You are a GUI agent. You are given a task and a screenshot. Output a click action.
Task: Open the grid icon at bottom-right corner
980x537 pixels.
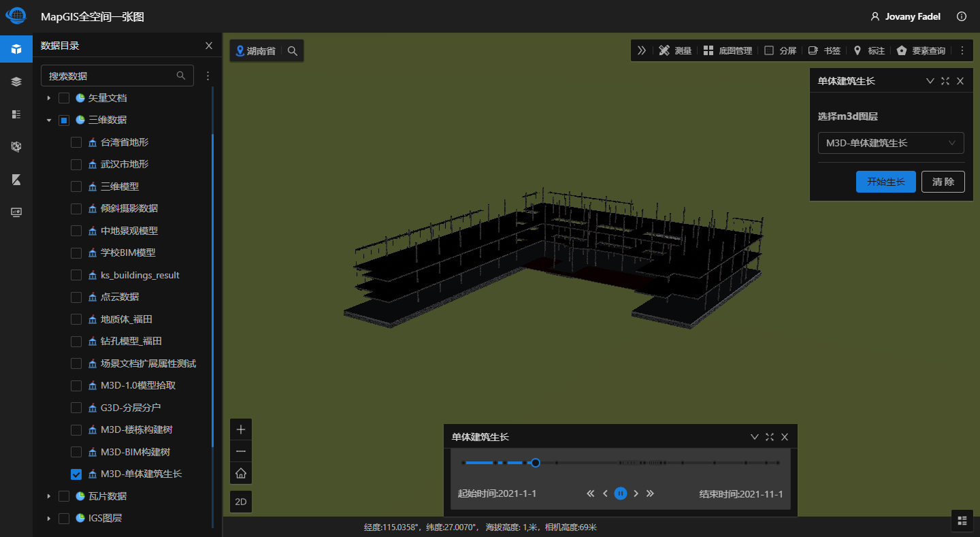[x=962, y=521]
